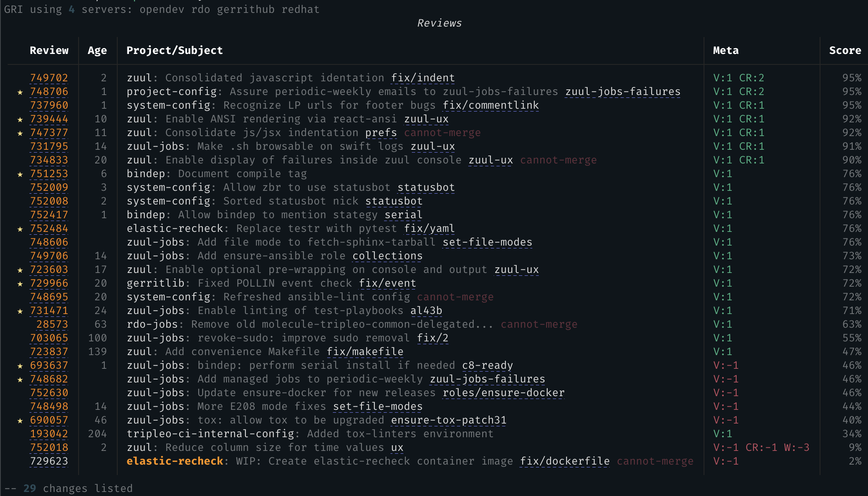Select the elastic-recheck WIP row for review 729623
The height and width of the screenshot is (496, 868).
tap(363, 461)
